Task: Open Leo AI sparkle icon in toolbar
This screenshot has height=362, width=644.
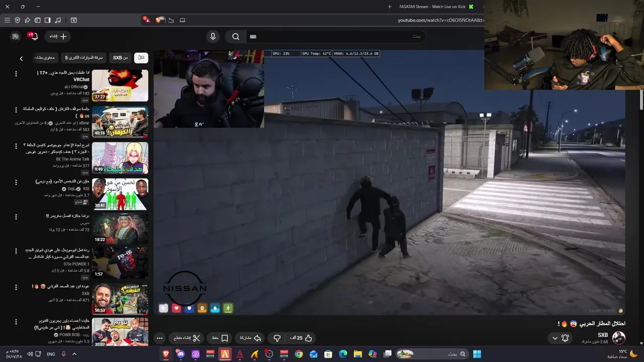Action: tap(27, 20)
